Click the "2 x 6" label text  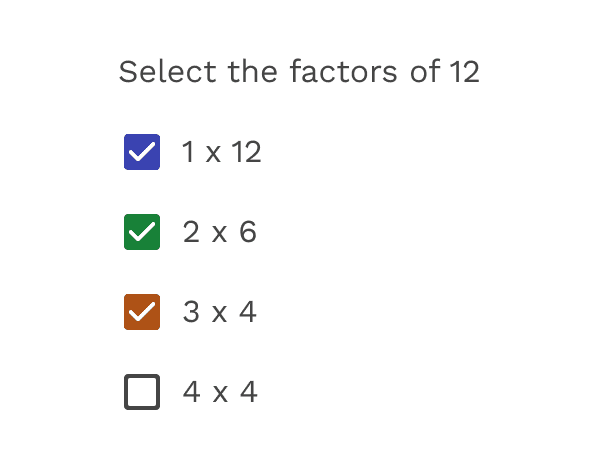[x=219, y=232]
